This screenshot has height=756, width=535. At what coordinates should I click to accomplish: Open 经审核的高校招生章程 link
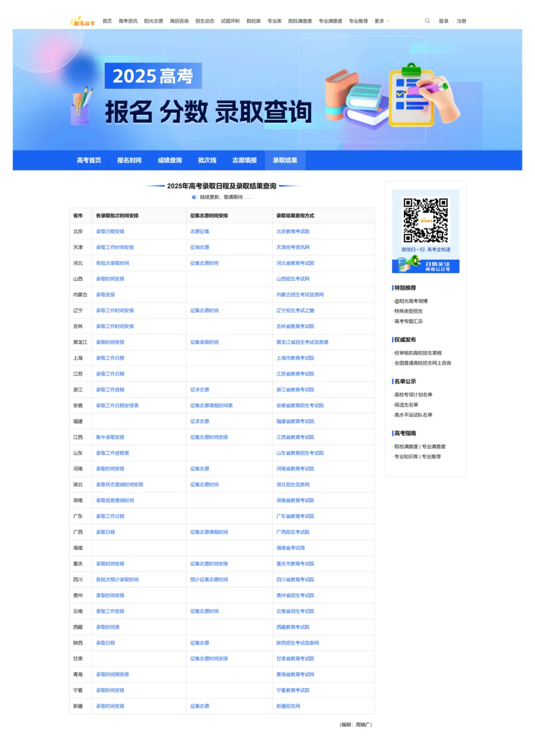point(418,353)
